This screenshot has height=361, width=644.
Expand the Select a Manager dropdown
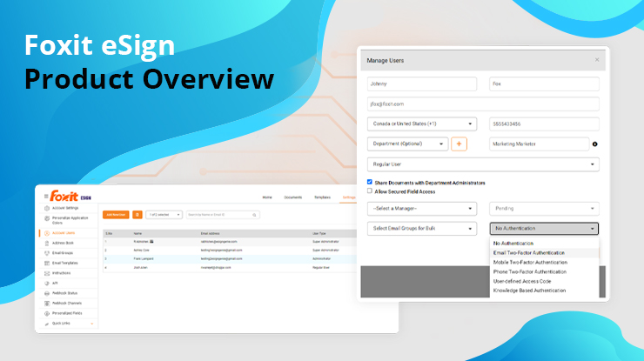tap(421, 209)
